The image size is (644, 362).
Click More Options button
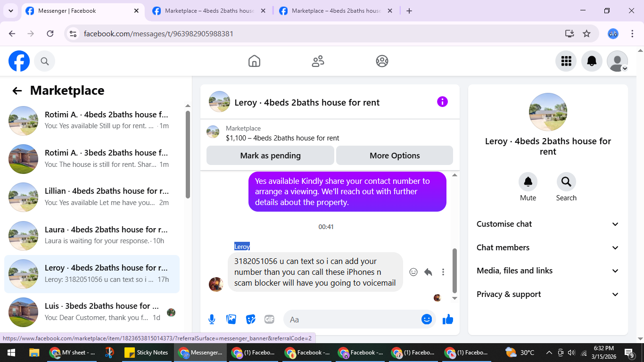395,156
